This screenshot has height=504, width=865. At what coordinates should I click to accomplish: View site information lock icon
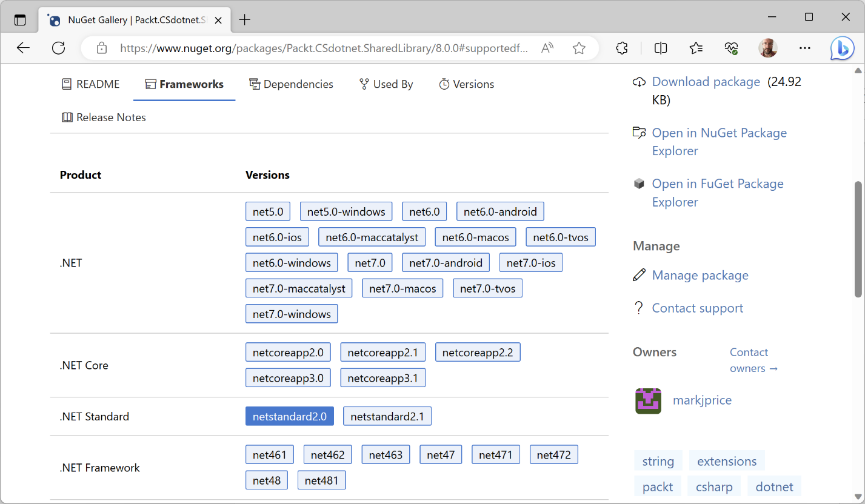coord(102,48)
